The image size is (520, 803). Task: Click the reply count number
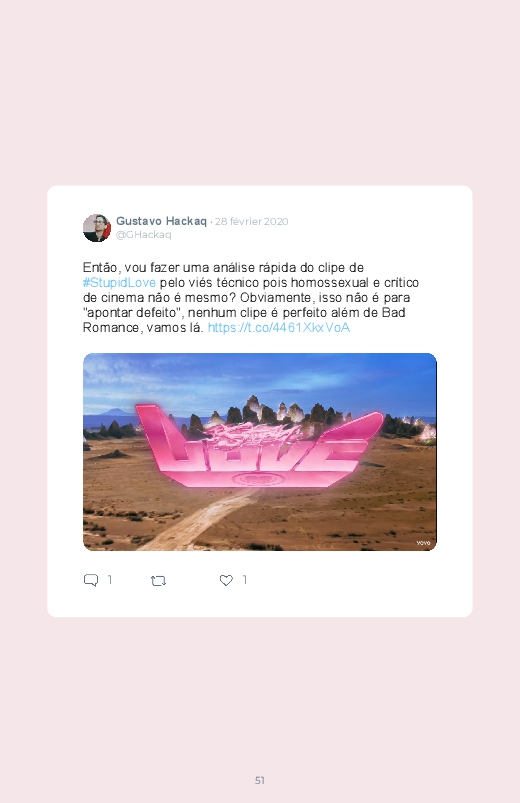pos(110,580)
